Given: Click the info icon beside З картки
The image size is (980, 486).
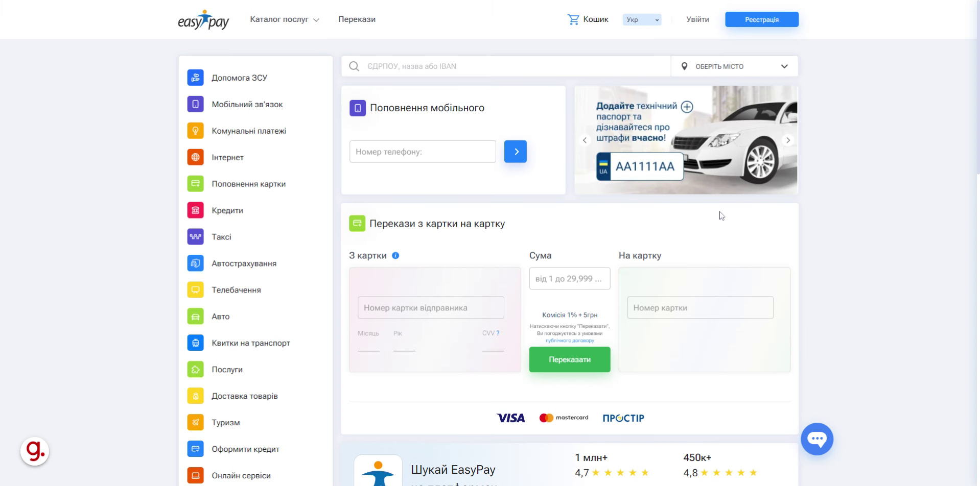Looking at the screenshot, I should tap(395, 256).
